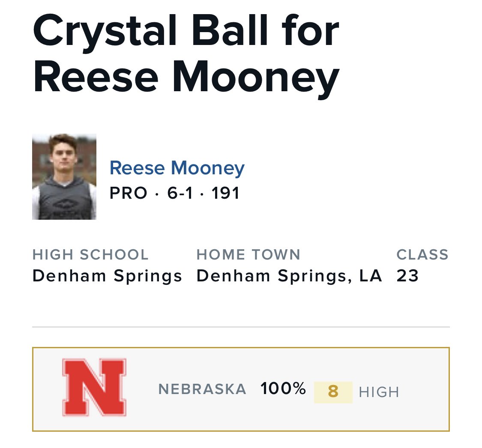Viewport: 482px width, 448px height.
Task: Click the NEBRASKA team name
Action: coord(202,389)
